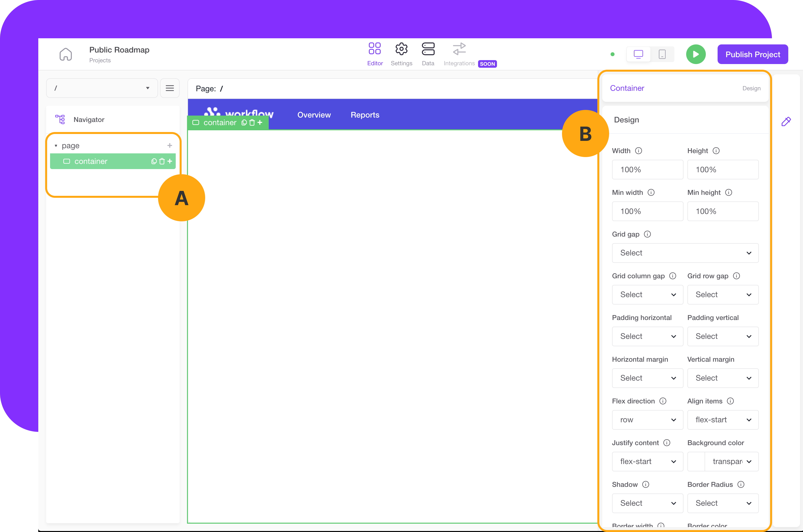The height and width of the screenshot is (532, 803).
Task: Open the Grid row gap dropdown
Action: [x=723, y=295]
